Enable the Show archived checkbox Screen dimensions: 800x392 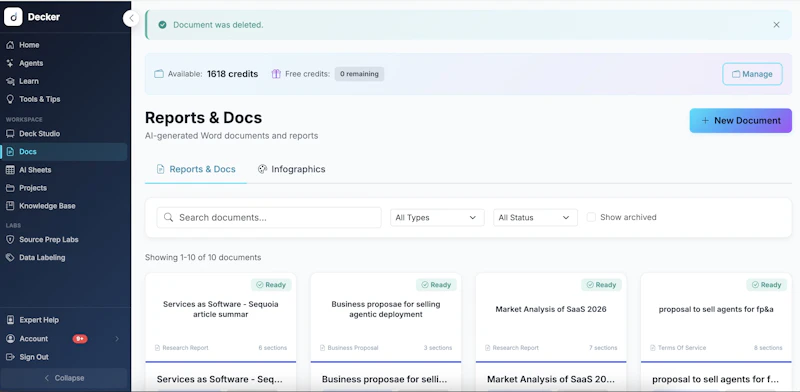pyautogui.click(x=591, y=217)
